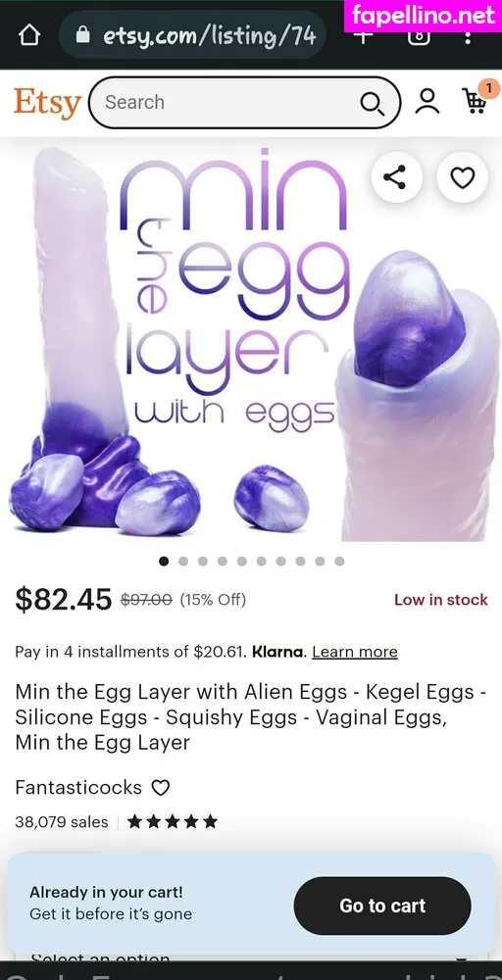This screenshot has width=502, height=980.
Task: Select the last carousel image dot
Action: (339, 562)
